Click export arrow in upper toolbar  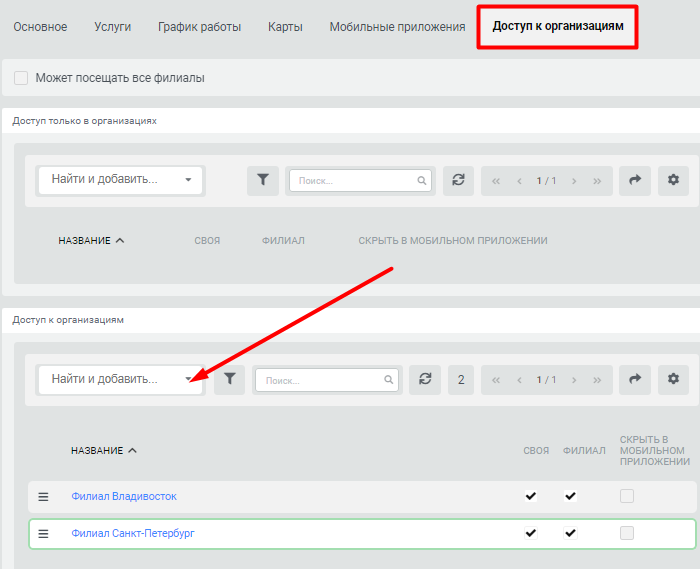point(635,180)
